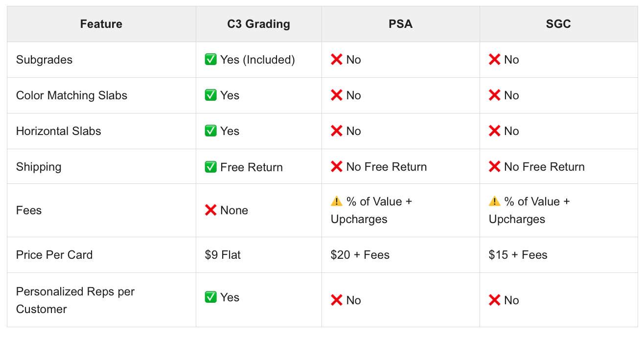Click the red X beside PSA No Free Return

pos(337,167)
